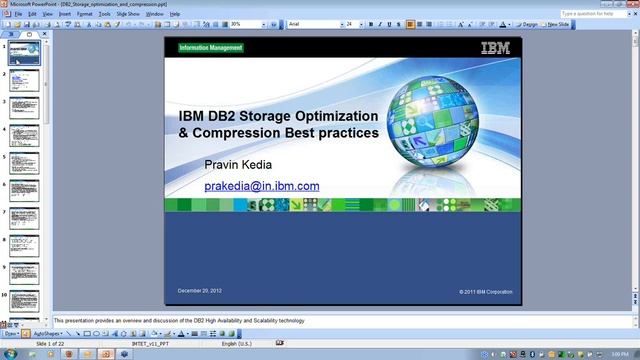Click the Format Painter brush icon
This screenshot has height=360, width=640.
pyautogui.click(x=117, y=24)
